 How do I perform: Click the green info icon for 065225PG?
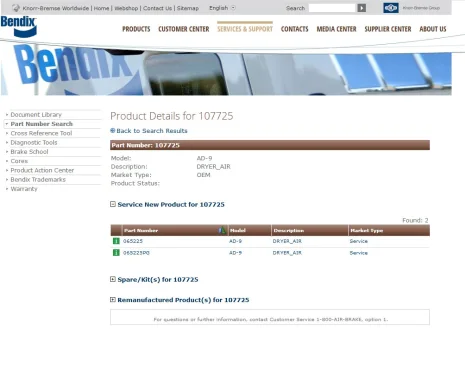[116, 253]
